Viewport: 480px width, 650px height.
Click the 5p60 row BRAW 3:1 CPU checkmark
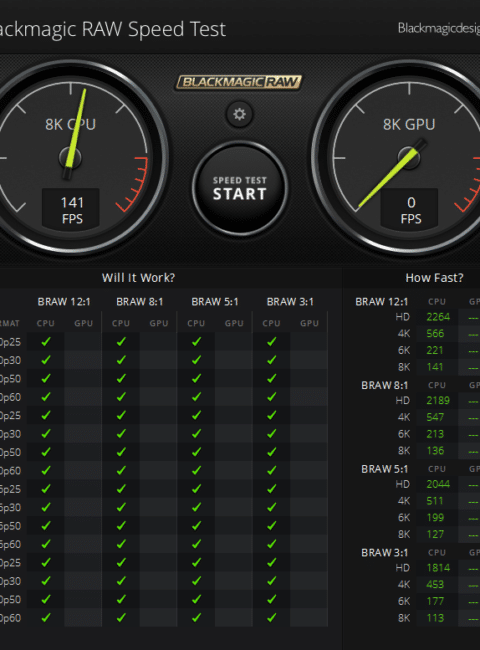click(x=272, y=544)
